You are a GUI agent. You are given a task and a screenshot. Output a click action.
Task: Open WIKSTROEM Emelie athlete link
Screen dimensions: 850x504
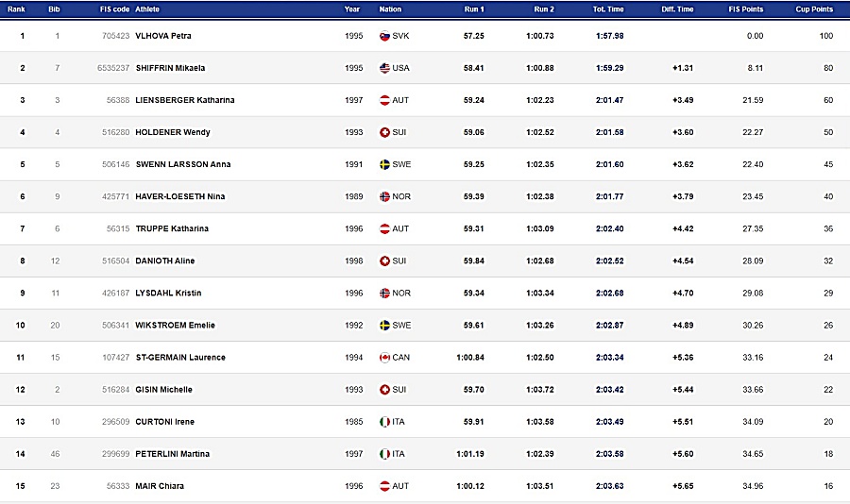(x=175, y=326)
